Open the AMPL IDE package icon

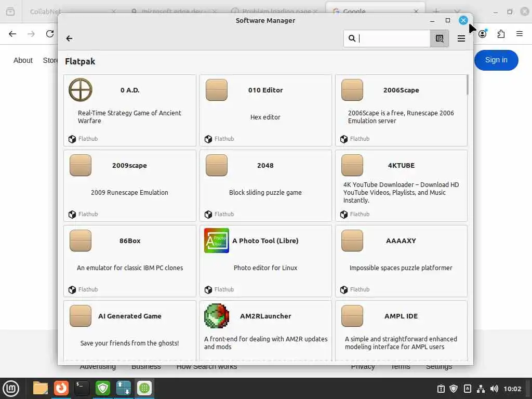point(352,316)
